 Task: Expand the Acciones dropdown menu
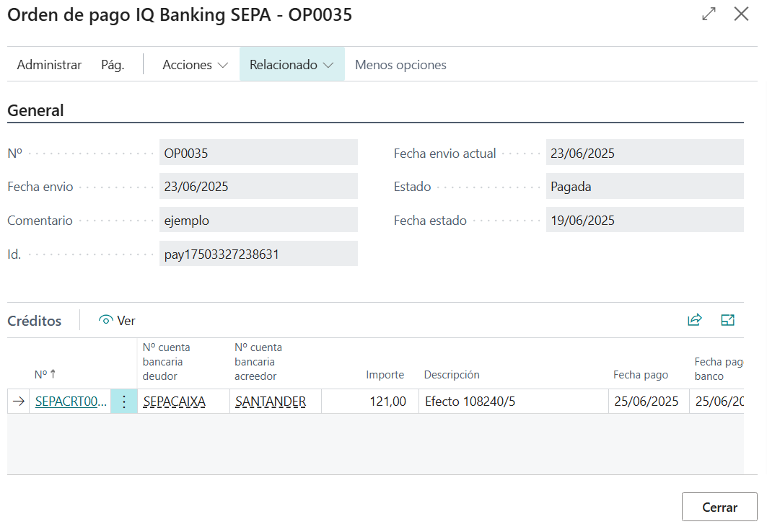click(195, 65)
